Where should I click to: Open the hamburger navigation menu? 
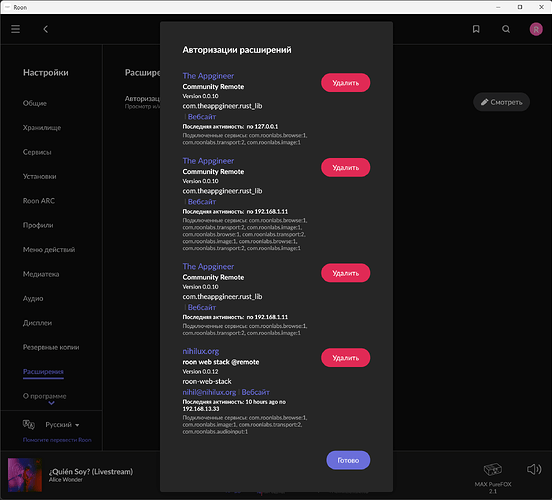[x=15, y=29]
